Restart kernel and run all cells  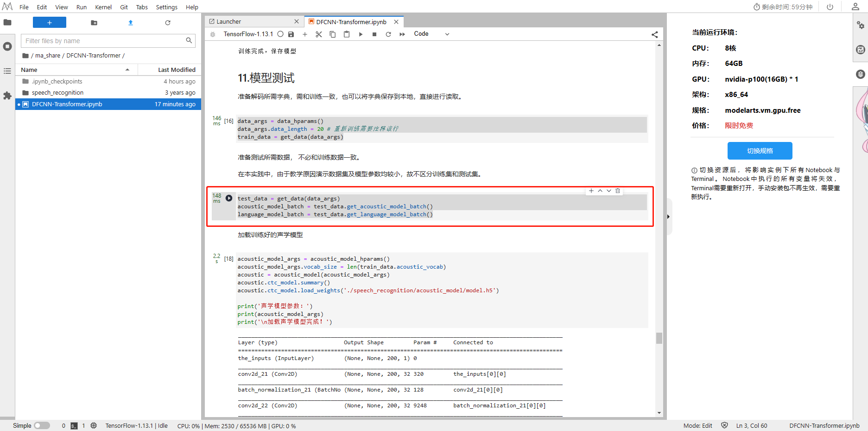click(x=402, y=34)
